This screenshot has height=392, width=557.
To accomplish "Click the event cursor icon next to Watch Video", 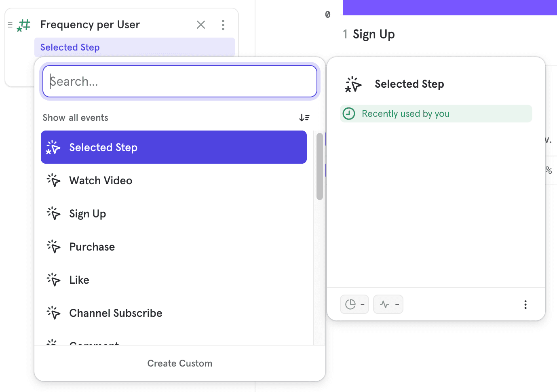I will (x=53, y=180).
